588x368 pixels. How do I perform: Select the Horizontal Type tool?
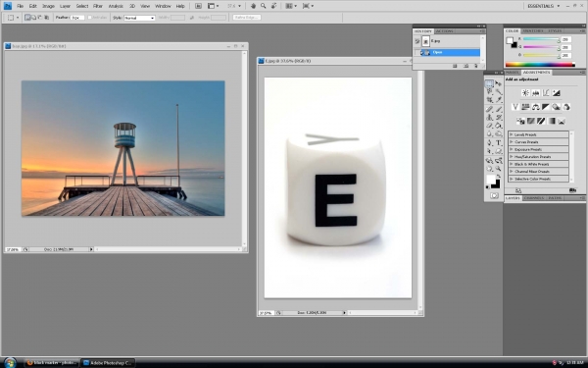point(499,143)
